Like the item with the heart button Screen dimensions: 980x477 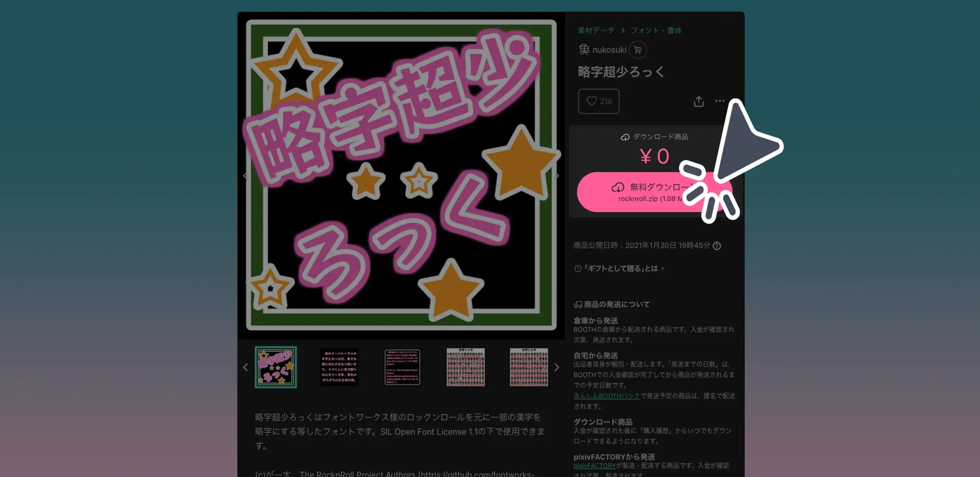pyautogui.click(x=599, y=101)
